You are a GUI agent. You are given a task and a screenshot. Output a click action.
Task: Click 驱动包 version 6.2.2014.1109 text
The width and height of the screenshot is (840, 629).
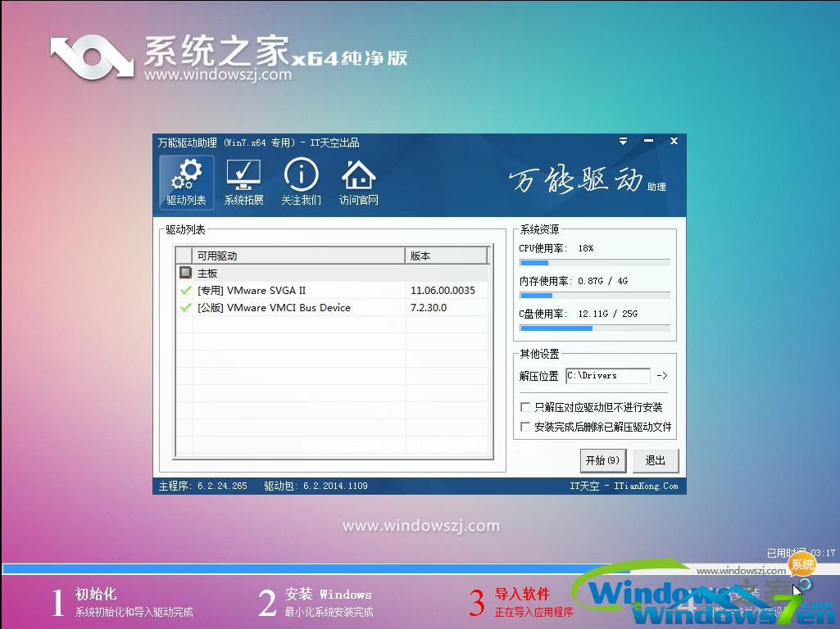[316, 486]
